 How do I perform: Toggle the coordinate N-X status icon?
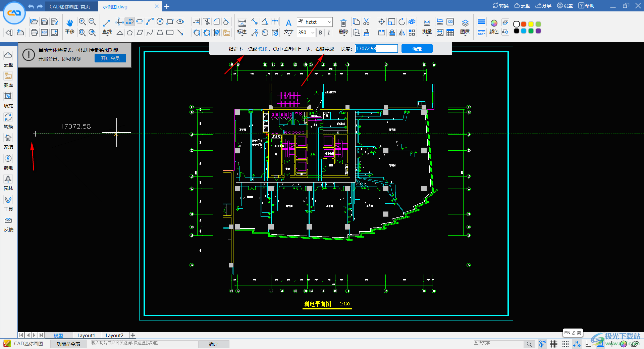(x=577, y=344)
